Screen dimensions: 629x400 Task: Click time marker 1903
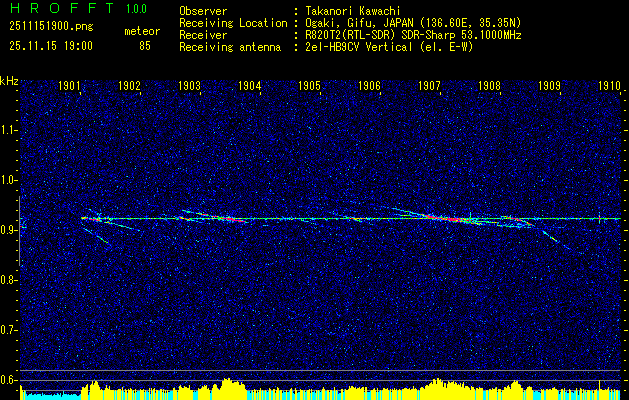189,85
